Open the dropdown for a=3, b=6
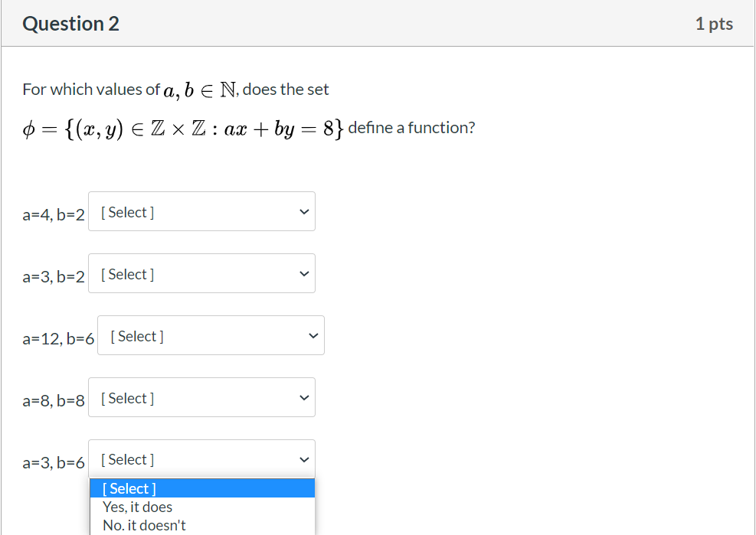Image resolution: width=756 pixels, height=535 pixels. click(x=201, y=459)
